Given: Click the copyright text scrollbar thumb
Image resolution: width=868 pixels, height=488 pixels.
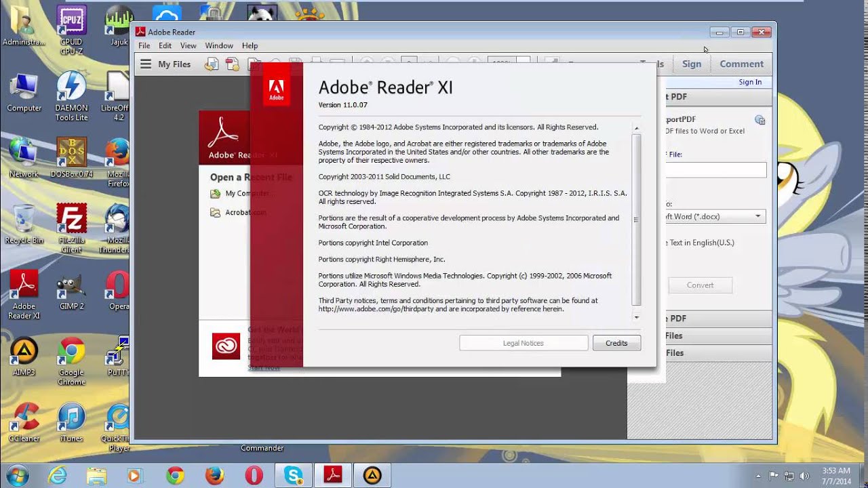Looking at the screenshot, I should 636,220.
